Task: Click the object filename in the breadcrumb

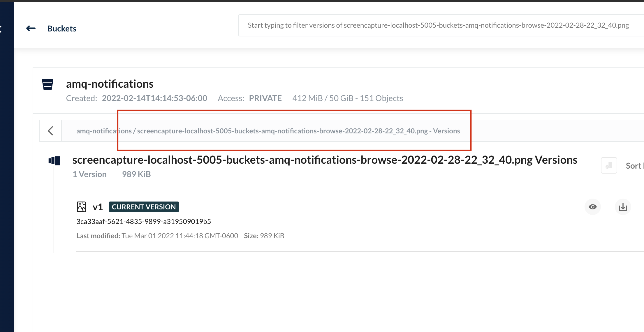Action: pyautogui.click(x=282, y=131)
